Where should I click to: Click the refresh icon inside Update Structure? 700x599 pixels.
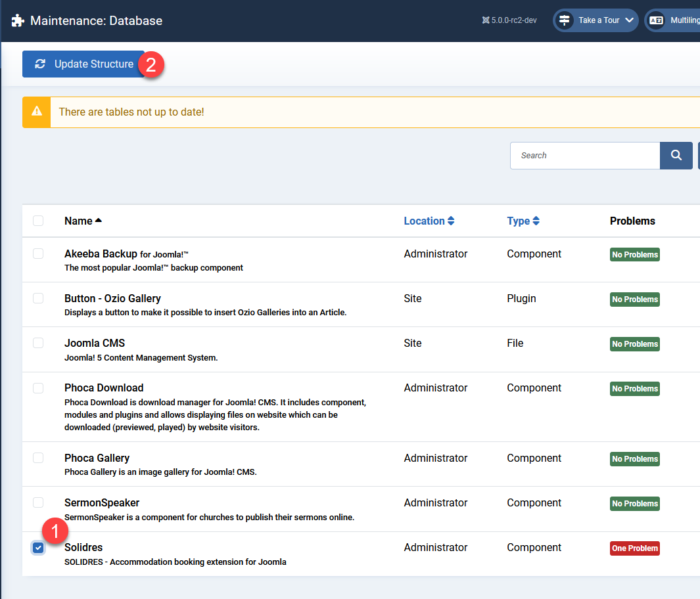[x=40, y=64]
